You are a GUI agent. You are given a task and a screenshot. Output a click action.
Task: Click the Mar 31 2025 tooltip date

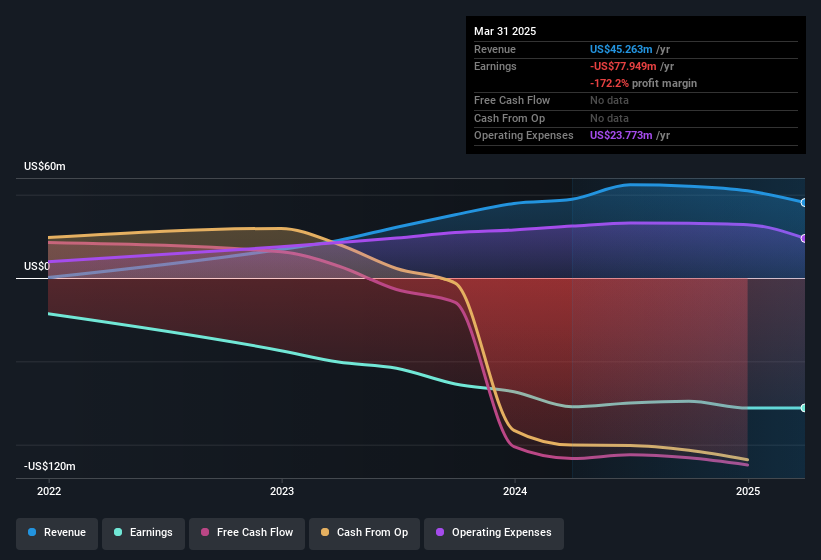505,31
